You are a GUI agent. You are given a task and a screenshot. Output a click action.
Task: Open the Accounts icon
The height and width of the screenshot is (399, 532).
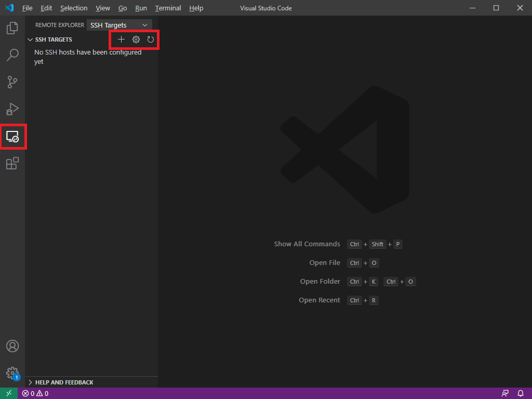[12, 346]
